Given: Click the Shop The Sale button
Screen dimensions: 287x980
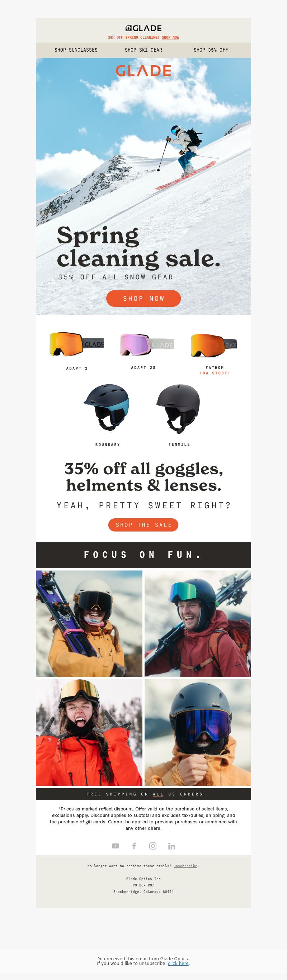Looking at the screenshot, I should 143,525.
